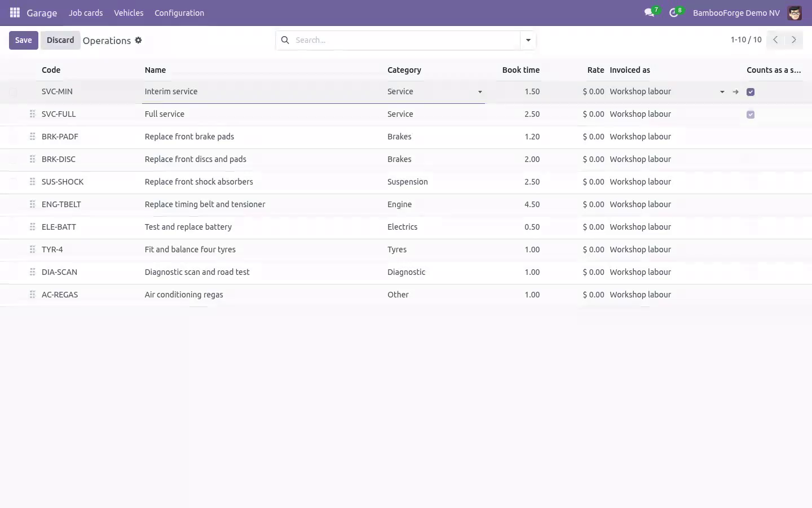Discard the current changes
Image resolution: width=812 pixels, height=508 pixels.
pyautogui.click(x=60, y=40)
